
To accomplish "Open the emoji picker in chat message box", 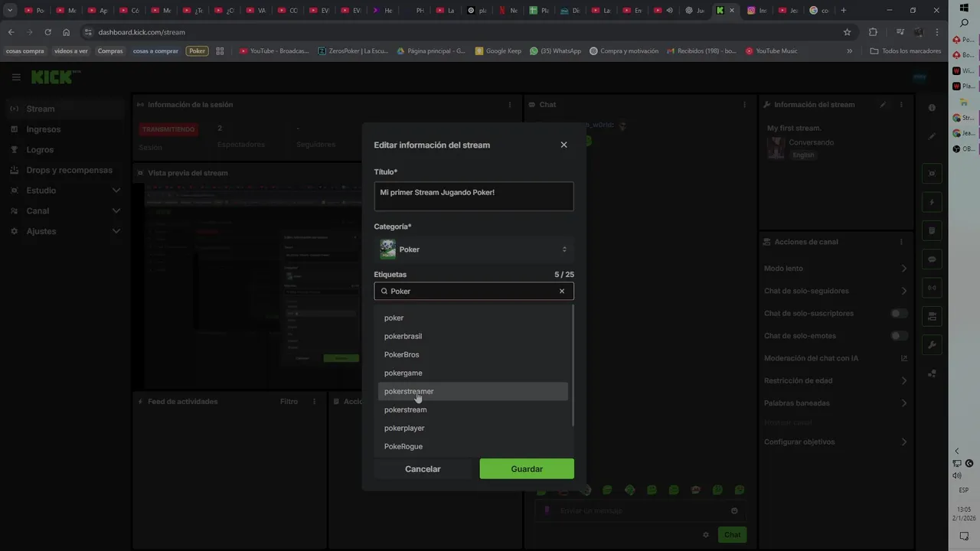I will click(734, 510).
